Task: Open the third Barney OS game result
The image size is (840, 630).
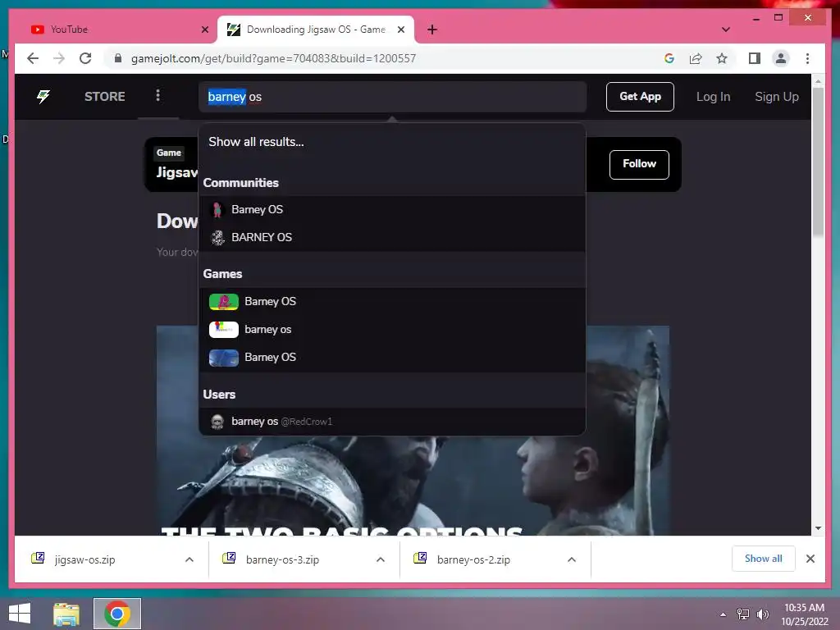Action: (392, 358)
